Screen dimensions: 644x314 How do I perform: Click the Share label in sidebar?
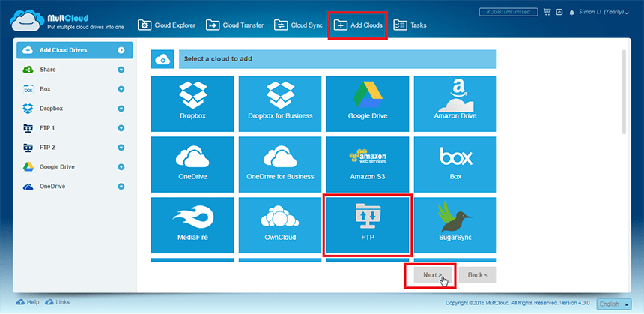[x=48, y=70]
